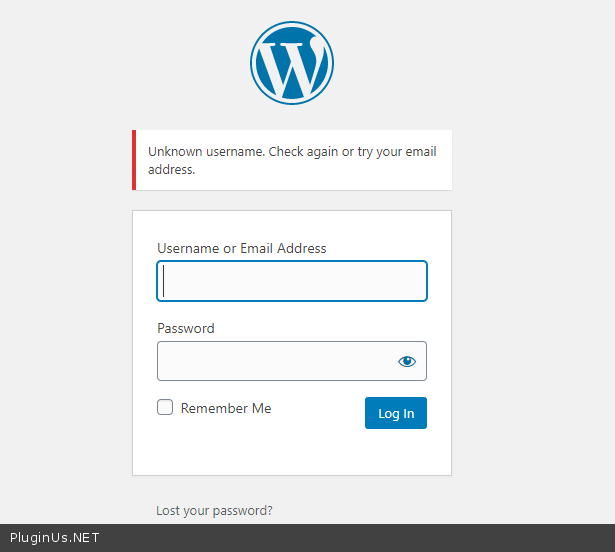This screenshot has width=615, height=552.
Task: Show password using the eye icon
Action: pyautogui.click(x=407, y=361)
